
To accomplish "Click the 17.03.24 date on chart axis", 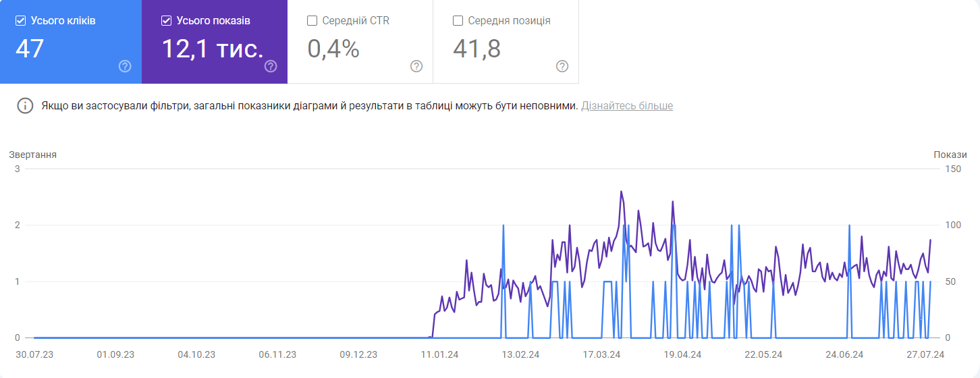I will click(601, 354).
